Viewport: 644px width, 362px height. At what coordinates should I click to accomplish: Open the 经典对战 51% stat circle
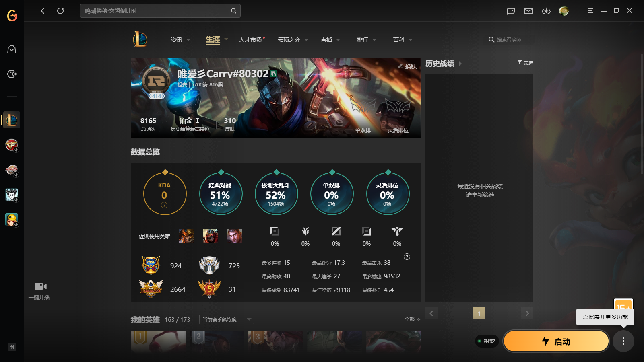pyautogui.click(x=221, y=193)
